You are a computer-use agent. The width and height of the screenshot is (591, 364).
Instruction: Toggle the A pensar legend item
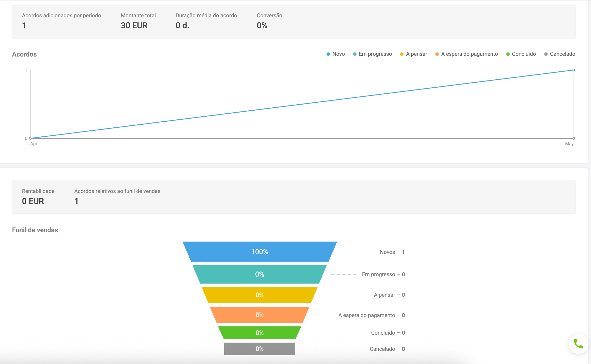tap(414, 54)
